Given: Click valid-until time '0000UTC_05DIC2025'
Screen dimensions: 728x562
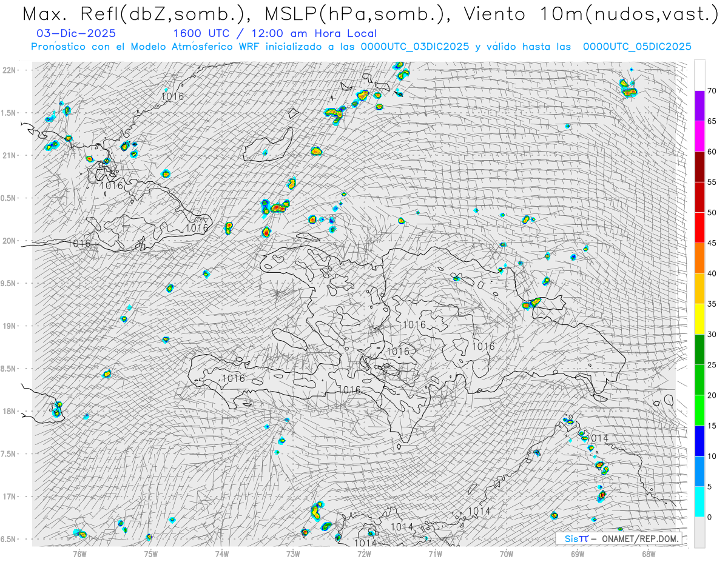Looking at the screenshot, I should [x=637, y=47].
